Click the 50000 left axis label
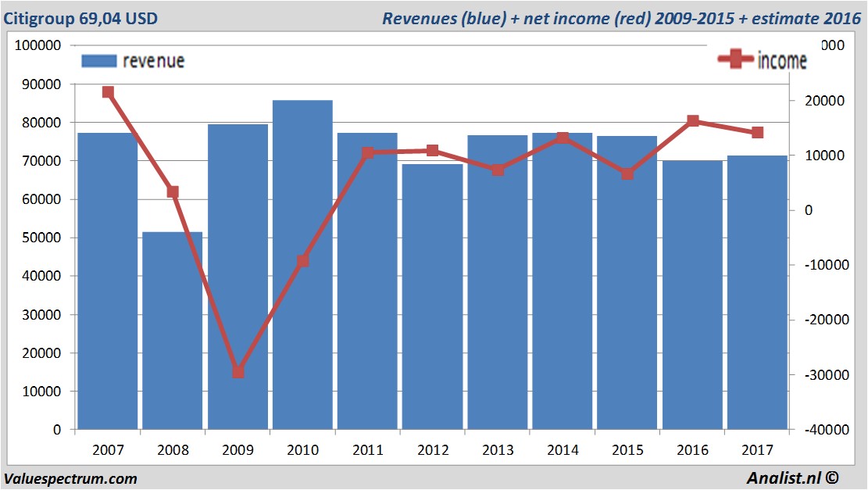Screen dimensions: 868x490 [x=41, y=238]
